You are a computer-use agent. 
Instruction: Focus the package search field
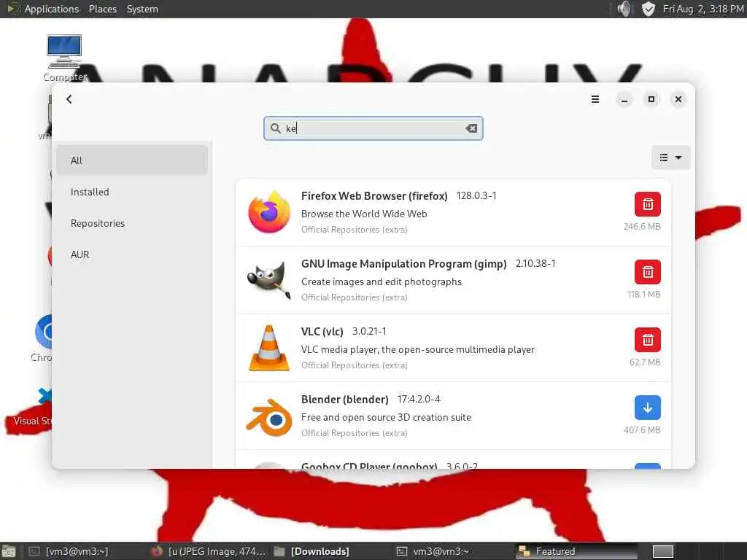pyautogui.click(x=373, y=128)
